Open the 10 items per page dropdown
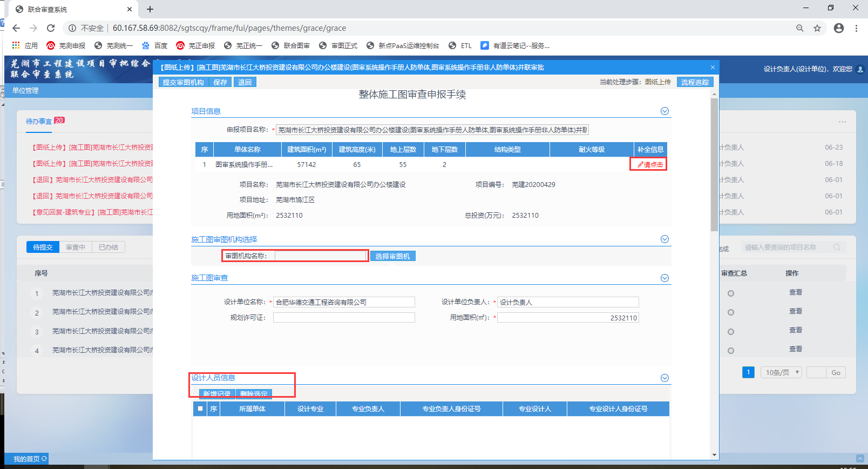 point(781,372)
